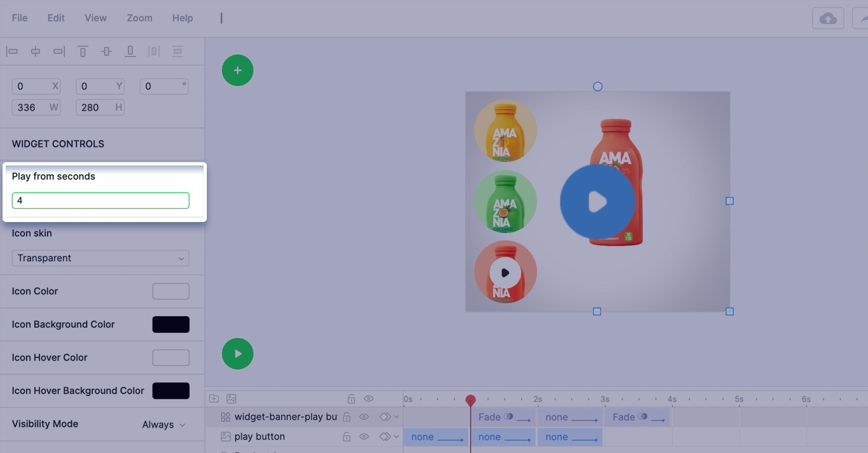Expand chevron on play button layer row
This screenshot has width=868, height=453.
[x=396, y=437]
